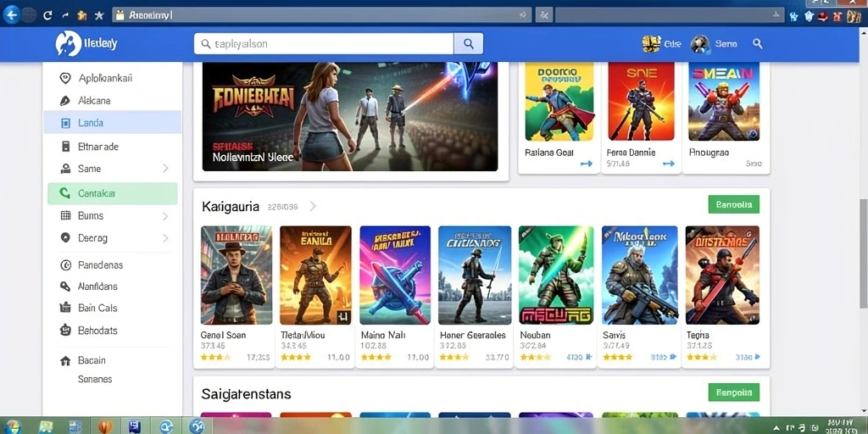Open 'Aplokankaii' in the sidebar
This screenshot has height=434, width=868.
tap(113, 78)
